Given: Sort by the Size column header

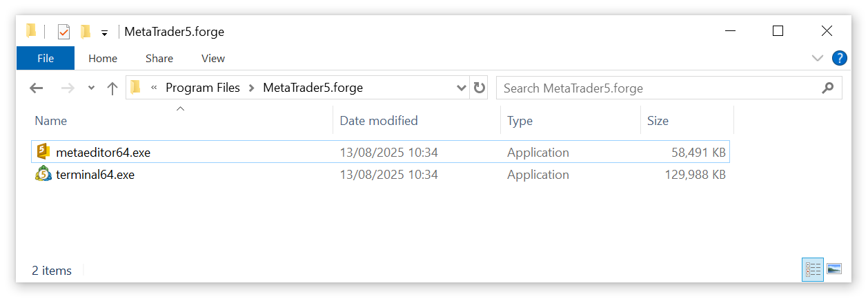Looking at the screenshot, I should click(x=658, y=120).
